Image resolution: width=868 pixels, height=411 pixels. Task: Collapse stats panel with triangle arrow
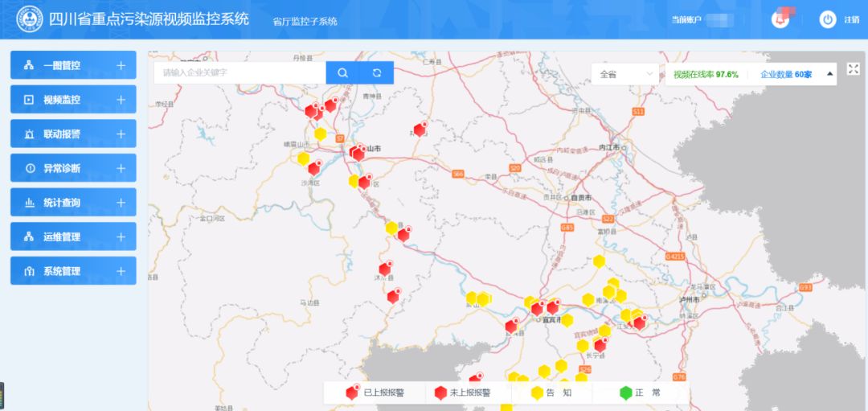tap(829, 74)
